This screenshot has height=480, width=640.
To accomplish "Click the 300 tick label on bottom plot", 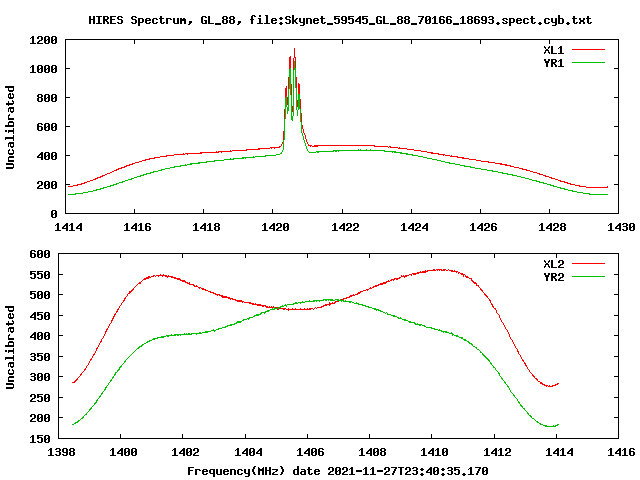I will click(x=40, y=377).
